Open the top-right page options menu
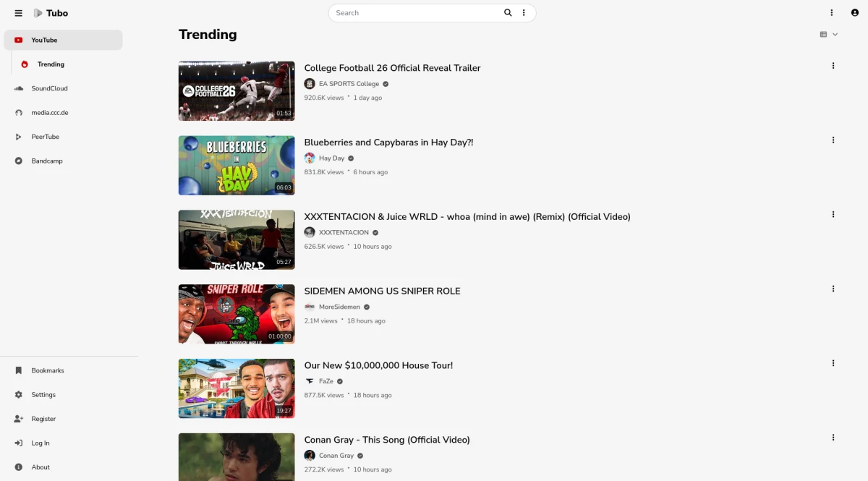The image size is (868, 481). tap(832, 13)
